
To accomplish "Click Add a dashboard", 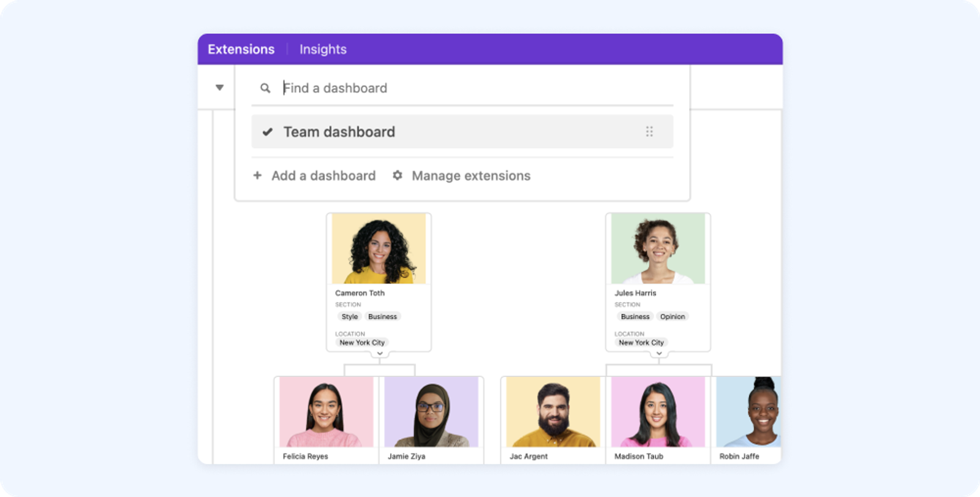I will point(323,176).
